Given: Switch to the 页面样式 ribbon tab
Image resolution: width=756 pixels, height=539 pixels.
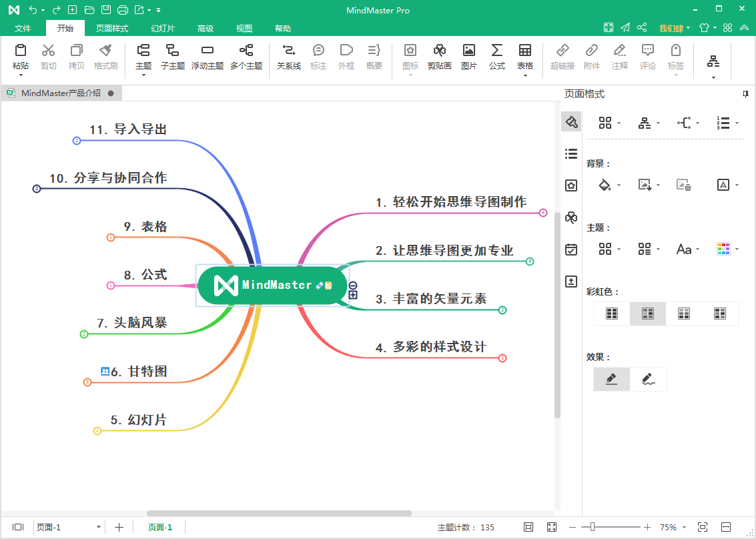Looking at the screenshot, I should pos(112,29).
